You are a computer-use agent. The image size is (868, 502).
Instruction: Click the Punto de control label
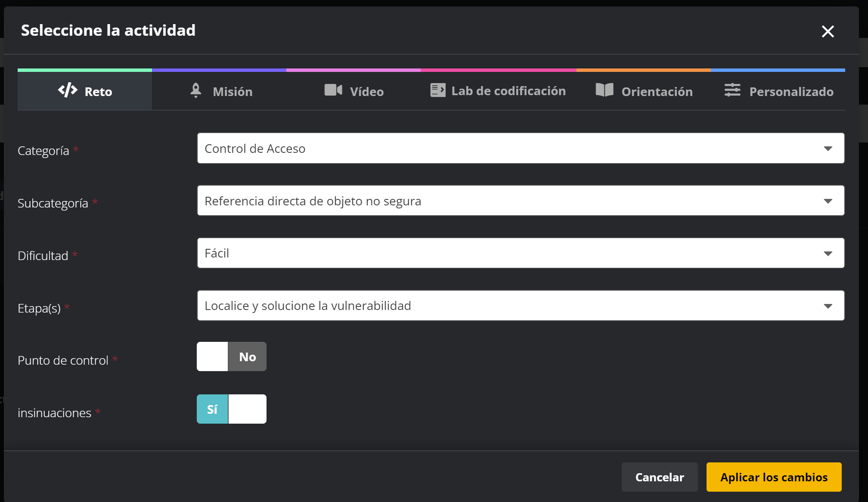[63, 360]
